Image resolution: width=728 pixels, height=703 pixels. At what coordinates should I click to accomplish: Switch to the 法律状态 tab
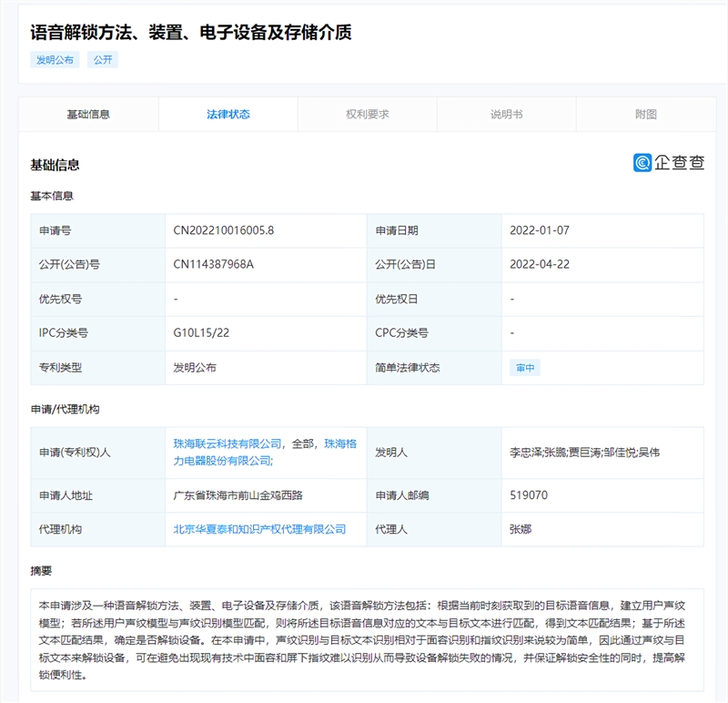(x=228, y=115)
